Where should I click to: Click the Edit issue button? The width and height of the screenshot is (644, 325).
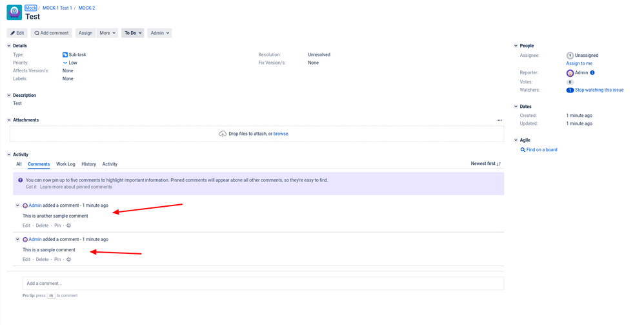(17, 33)
